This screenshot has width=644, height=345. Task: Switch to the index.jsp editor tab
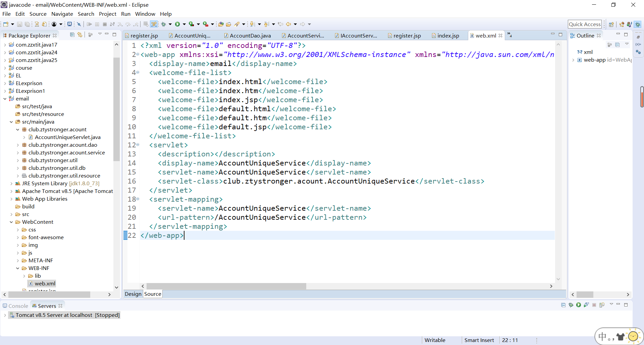pyautogui.click(x=445, y=36)
